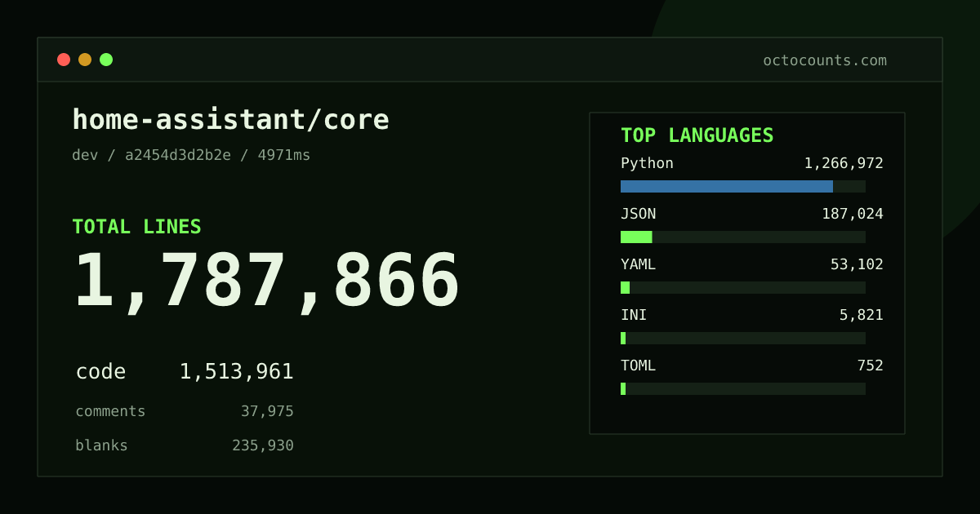
Task: Click the INI progress bar
Action: pos(743,338)
